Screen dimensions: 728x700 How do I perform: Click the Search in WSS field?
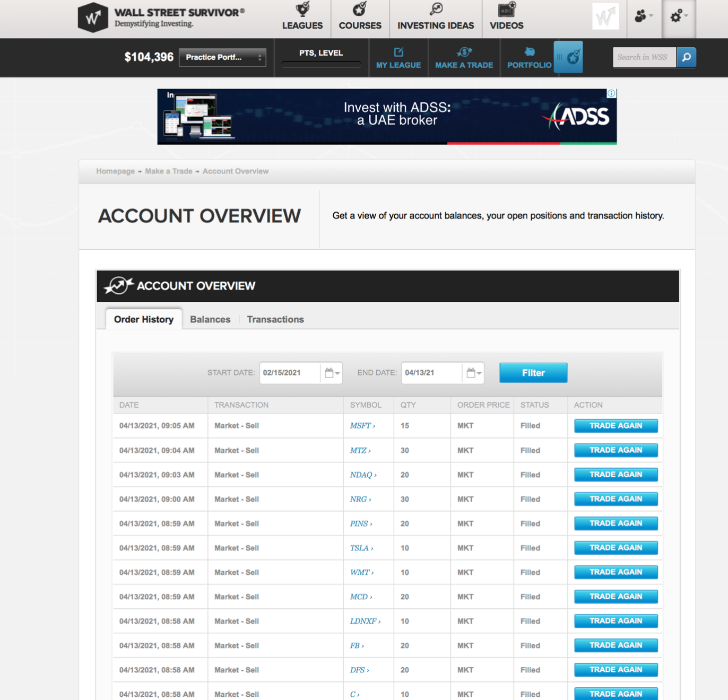pos(644,57)
